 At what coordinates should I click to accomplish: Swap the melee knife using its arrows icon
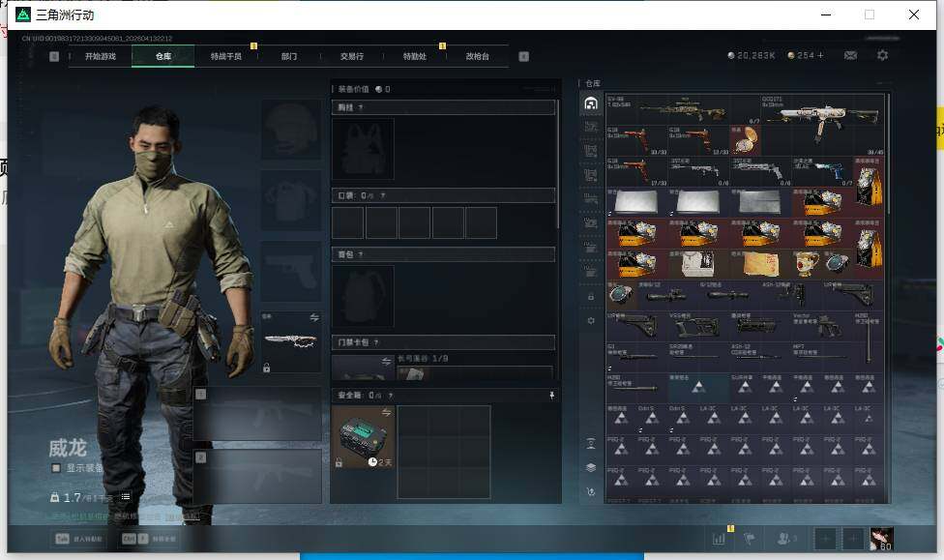click(314, 317)
